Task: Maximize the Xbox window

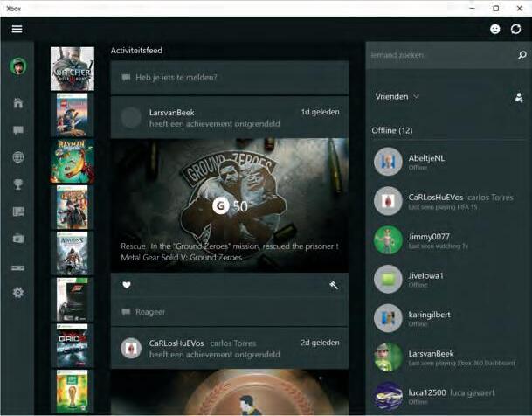Action: (495, 8)
